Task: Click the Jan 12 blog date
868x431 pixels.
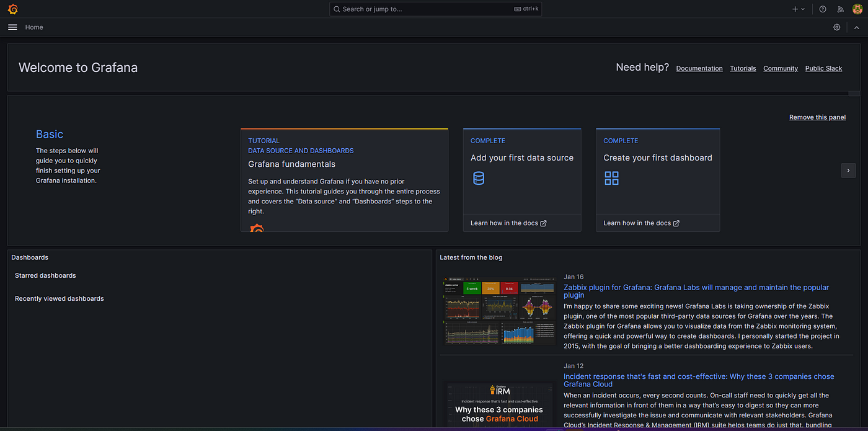Action: [x=573, y=366]
